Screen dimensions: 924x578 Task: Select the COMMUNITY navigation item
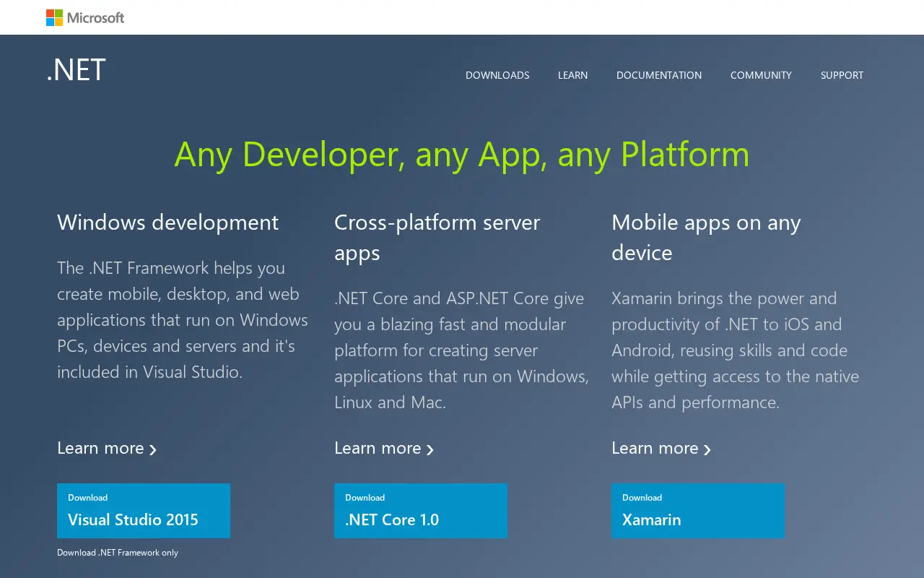coord(761,75)
